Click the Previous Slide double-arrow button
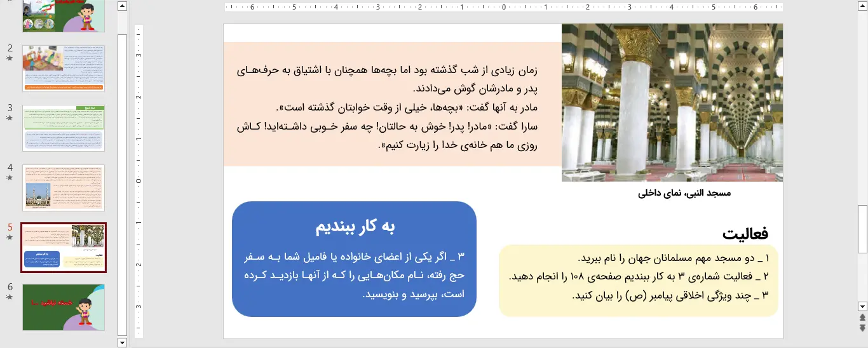Screen dimensions: 868x348 point(862,317)
